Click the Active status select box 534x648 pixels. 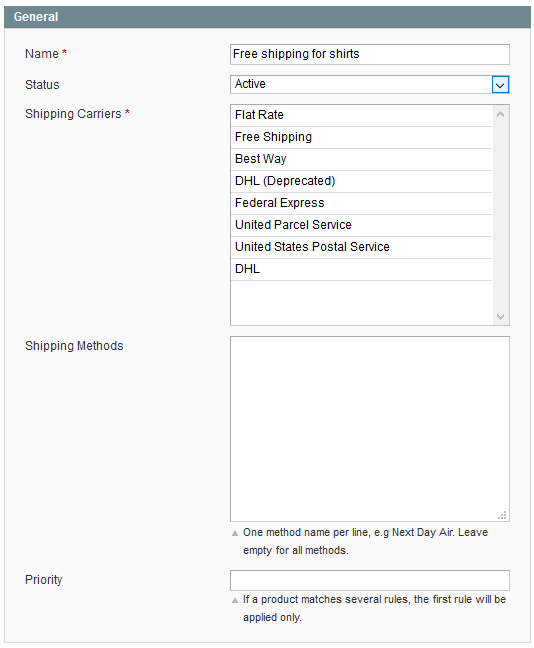pos(370,84)
